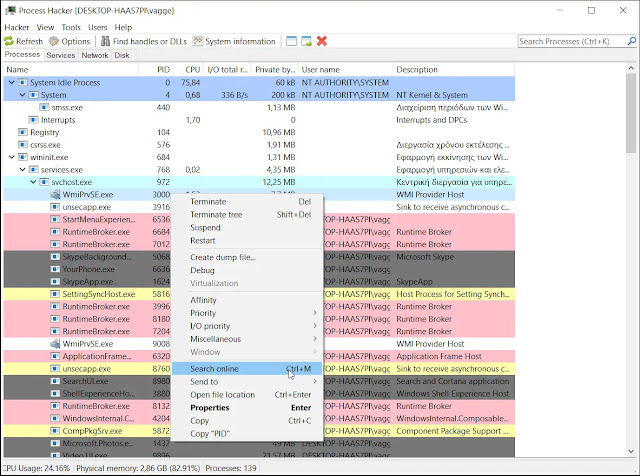Click the search magnifier icon
Viewport: 640px width, 476px height.
[631, 41]
